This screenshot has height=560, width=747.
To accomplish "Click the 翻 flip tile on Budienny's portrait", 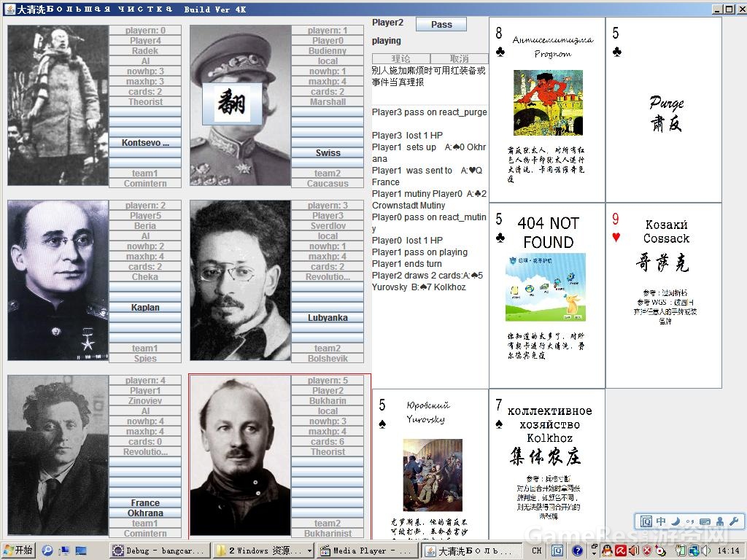I will pos(232,103).
